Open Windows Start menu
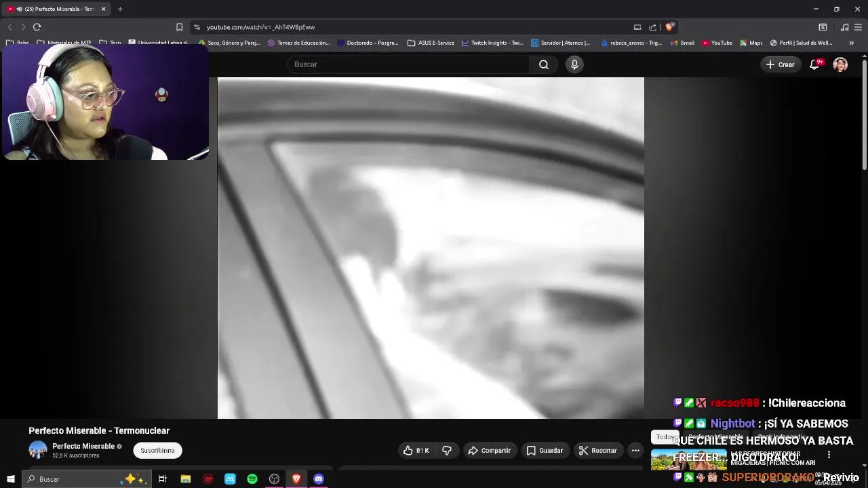The image size is (868, 488). click(x=11, y=479)
